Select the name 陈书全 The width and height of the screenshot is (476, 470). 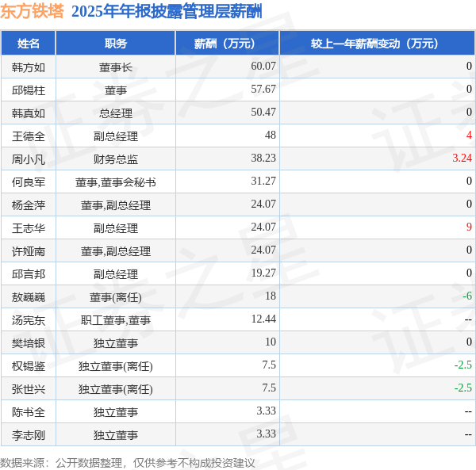[29, 412]
